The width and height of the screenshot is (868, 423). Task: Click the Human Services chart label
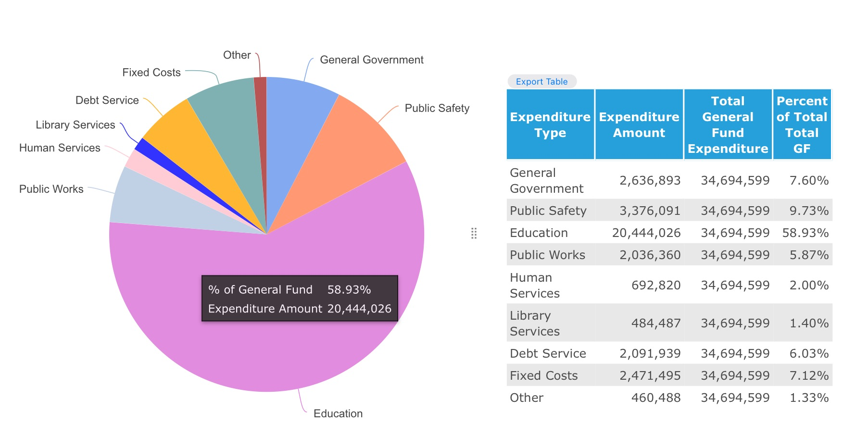click(x=60, y=148)
